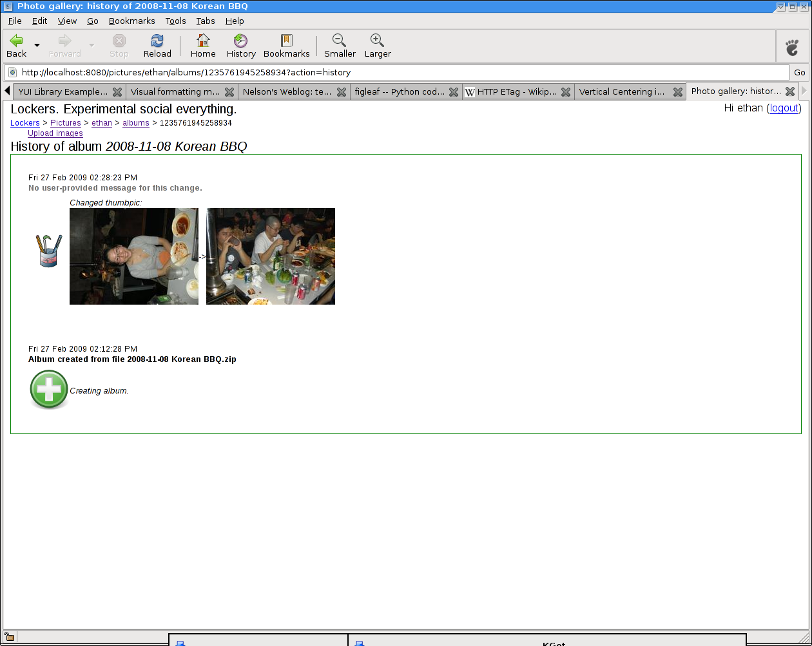Close the Visual formatting model tab
Image resolution: width=812 pixels, height=646 pixels.
(229, 92)
